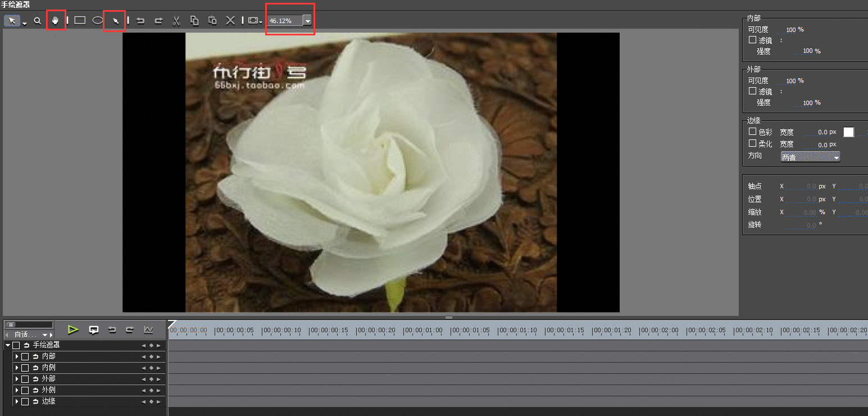The width and height of the screenshot is (868, 416).
Task: Click the X delete icon in toolbar
Action: (230, 21)
